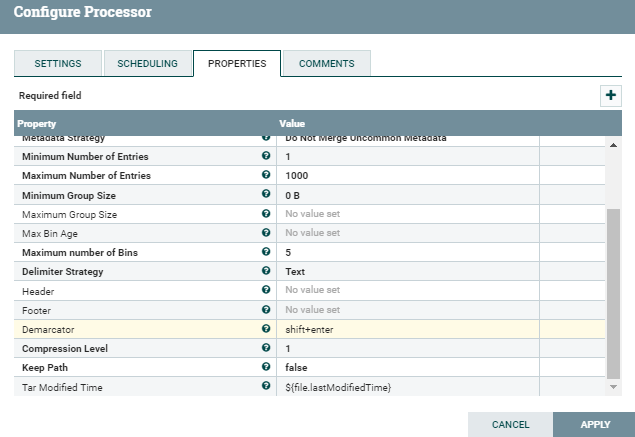This screenshot has width=635, height=437.
Task: Click help icon beside Maximum Number of Entries
Action: pyautogui.click(x=266, y=175)
